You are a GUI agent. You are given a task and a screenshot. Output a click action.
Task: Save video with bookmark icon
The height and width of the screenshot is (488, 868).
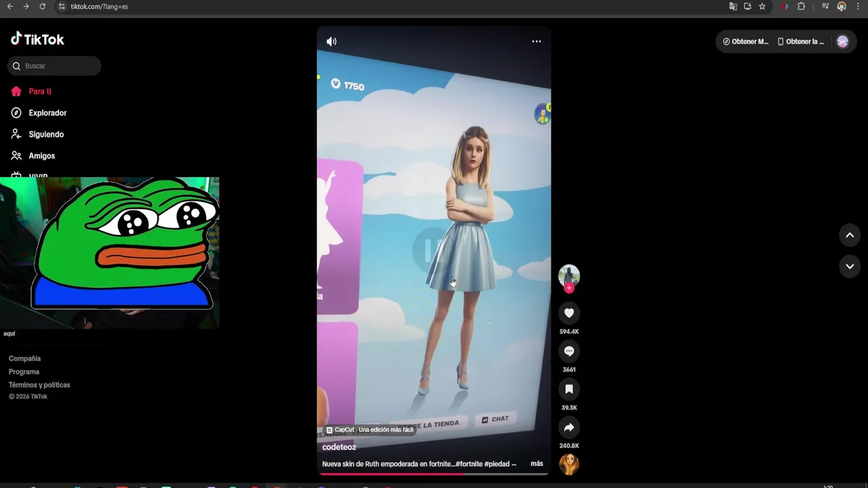tap(569, 389)
